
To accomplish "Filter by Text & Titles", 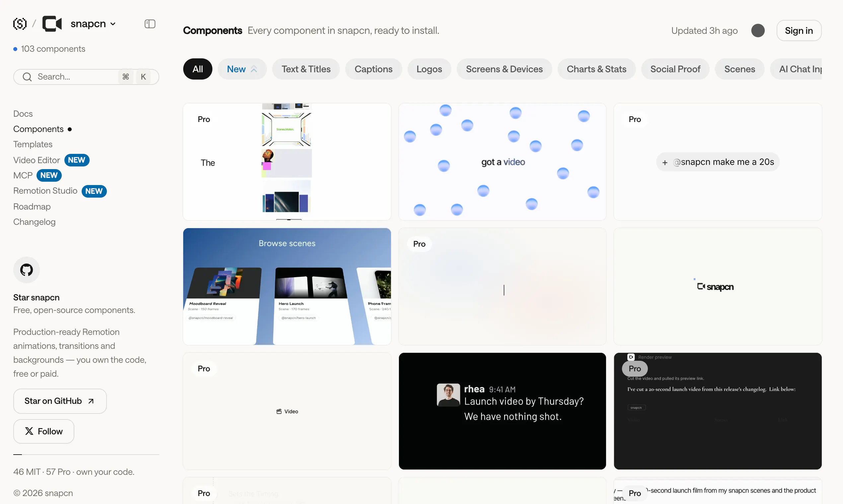I will point(306,69).
